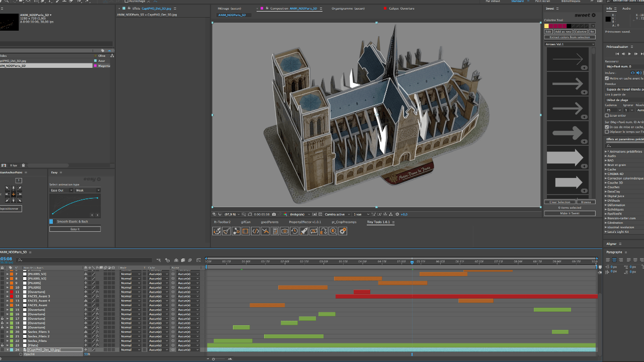Click the Colorize button

click(581, 32)
